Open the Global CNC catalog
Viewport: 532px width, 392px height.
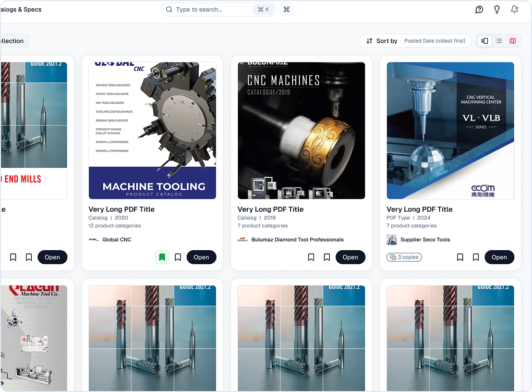click(201, 258)
